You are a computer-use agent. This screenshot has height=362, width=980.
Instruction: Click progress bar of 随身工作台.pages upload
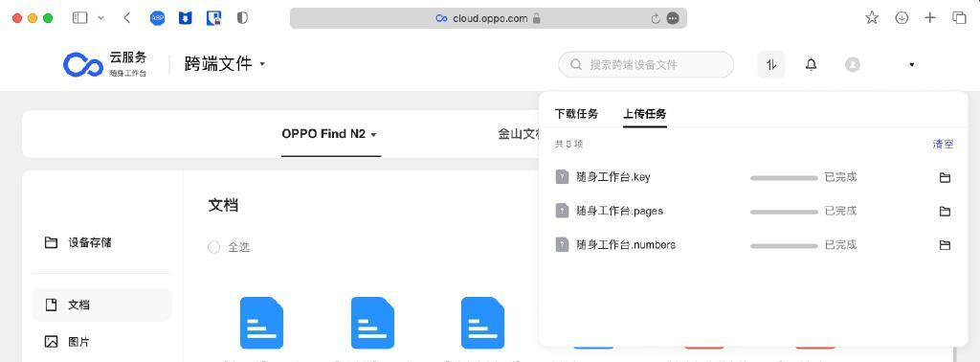tap(784, 212)
